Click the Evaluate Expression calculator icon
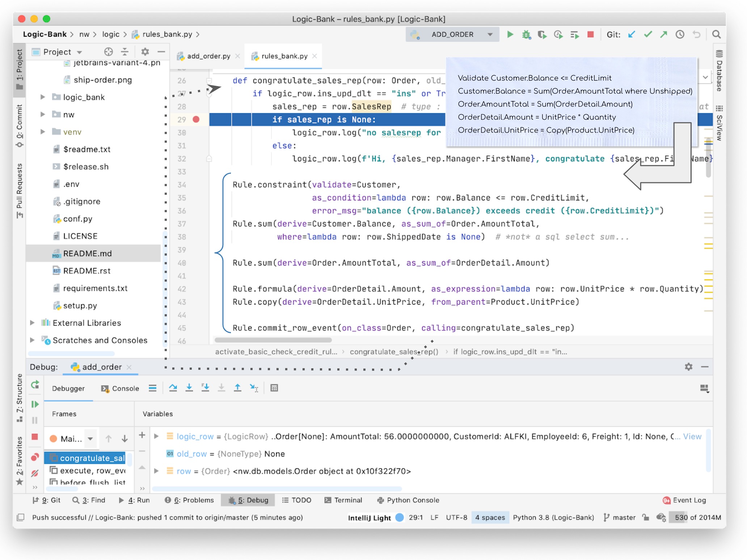The height and width of the screenshot is (560, 747). [274, 388]
